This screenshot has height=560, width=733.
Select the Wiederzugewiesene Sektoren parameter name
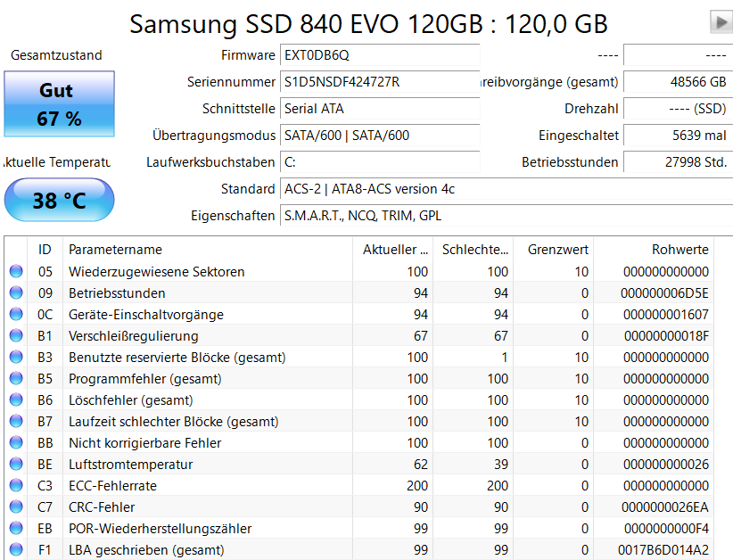[x=157, y=272]
